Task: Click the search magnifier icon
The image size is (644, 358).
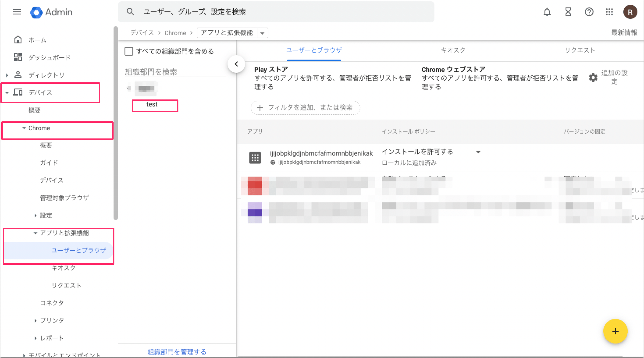Action: pos(130,12)
